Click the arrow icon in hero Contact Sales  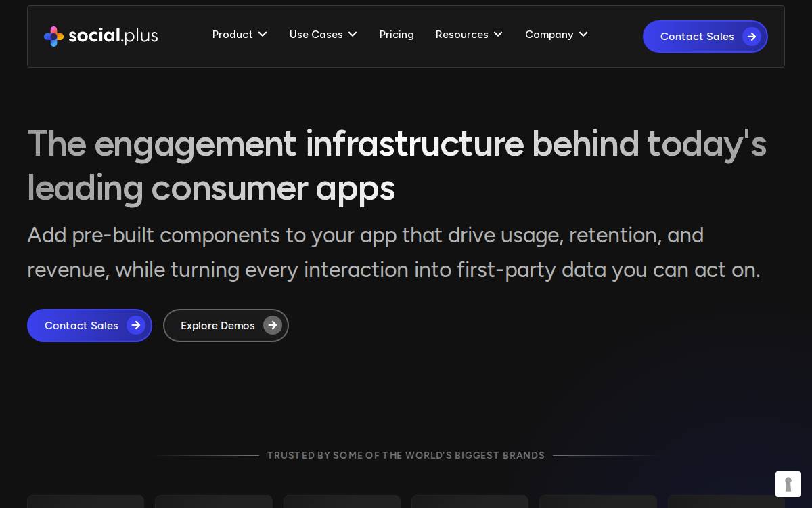click(136, 325)
